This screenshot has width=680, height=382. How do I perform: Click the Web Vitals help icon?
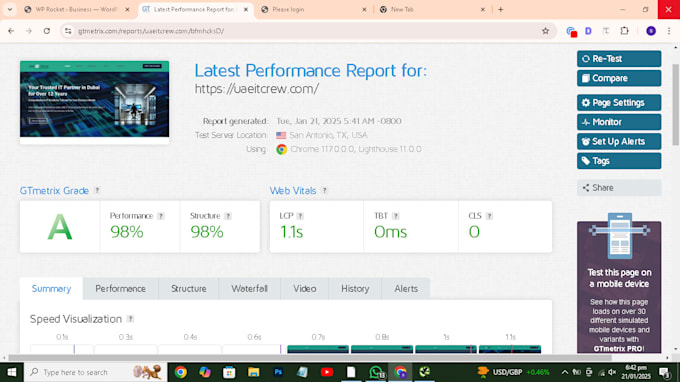(324, 190)
